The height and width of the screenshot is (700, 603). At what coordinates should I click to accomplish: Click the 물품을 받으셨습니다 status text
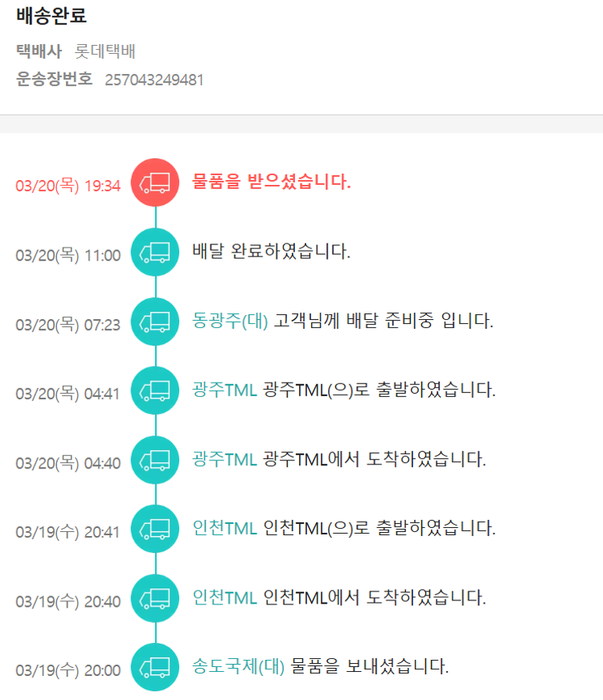point(272,182)
